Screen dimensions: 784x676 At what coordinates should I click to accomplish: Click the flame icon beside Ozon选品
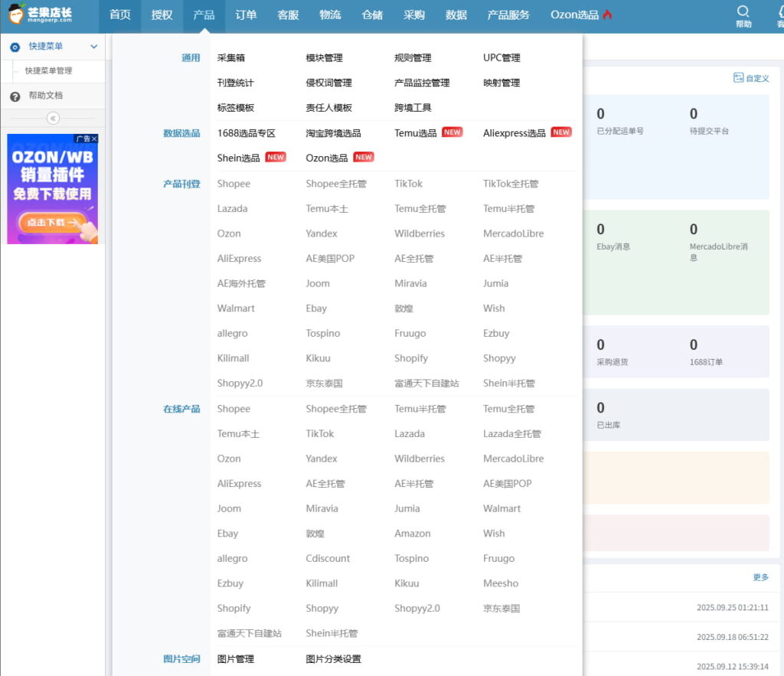click(607, 15)
